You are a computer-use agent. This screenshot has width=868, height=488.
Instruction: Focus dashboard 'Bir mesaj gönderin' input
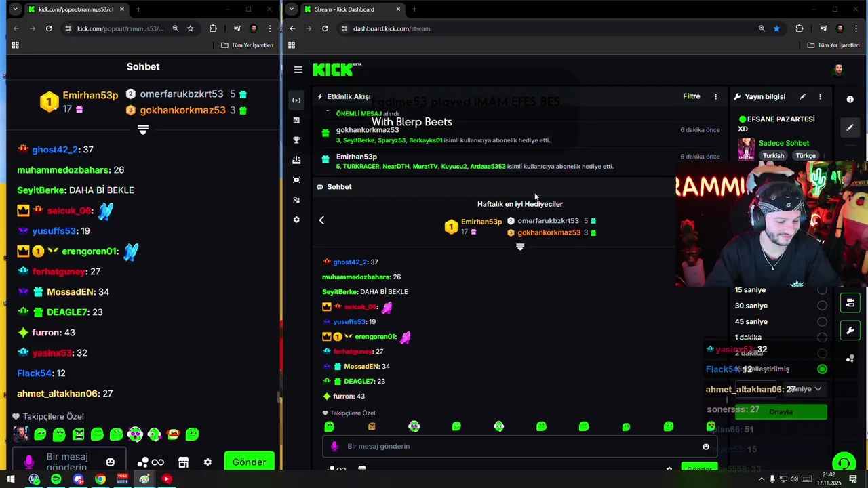[518, 447]
